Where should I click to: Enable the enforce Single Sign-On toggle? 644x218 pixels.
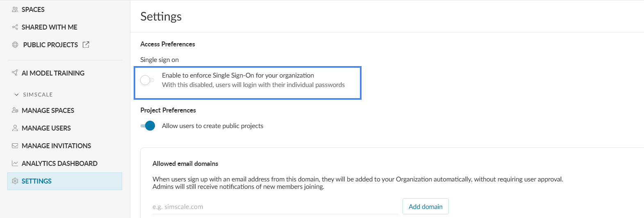click(x=147, y=80)
